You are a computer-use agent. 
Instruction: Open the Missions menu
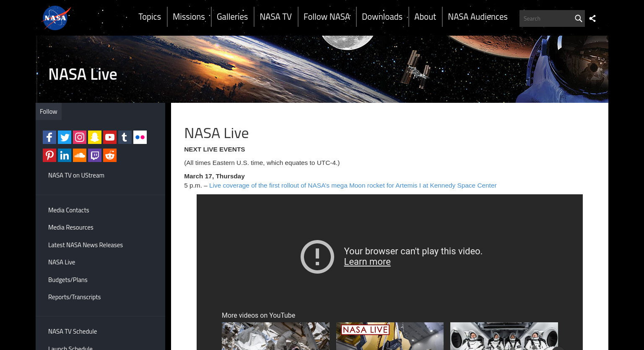[x=189, y=17]
